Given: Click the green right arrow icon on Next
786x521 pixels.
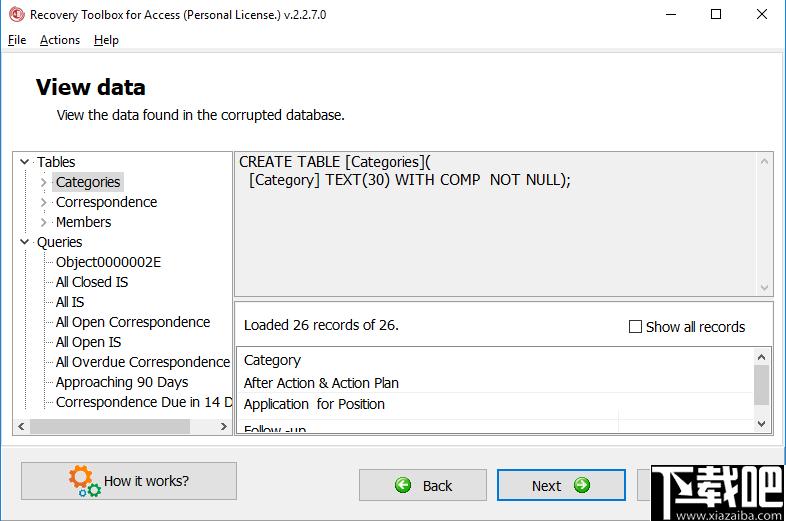Looking at the screenshot, I should point(582,485).
